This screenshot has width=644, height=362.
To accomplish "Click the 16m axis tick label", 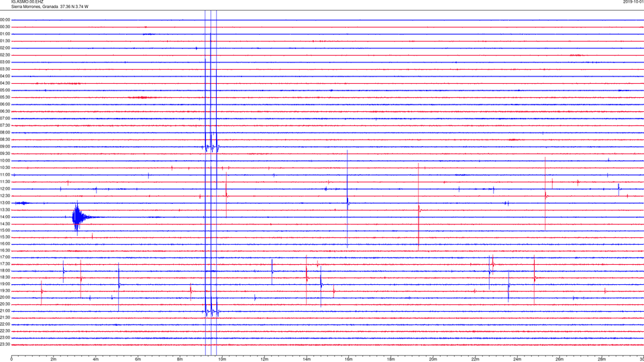I will pyautogui.click(x=348, y=359).
